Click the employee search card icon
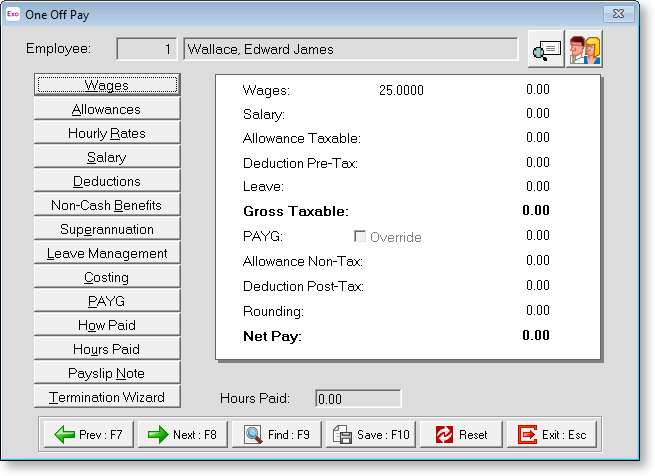This screenshot has height=476, width=655. pos(546,50)
